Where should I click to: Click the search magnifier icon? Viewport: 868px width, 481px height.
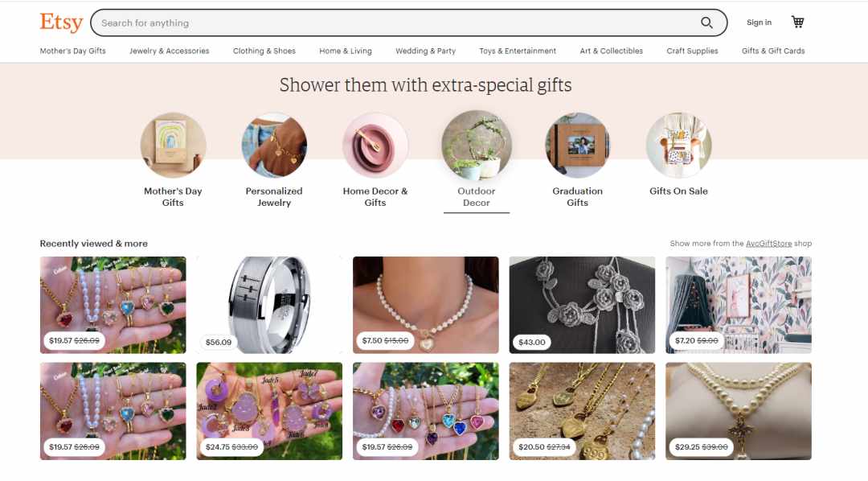pos(706,23)
